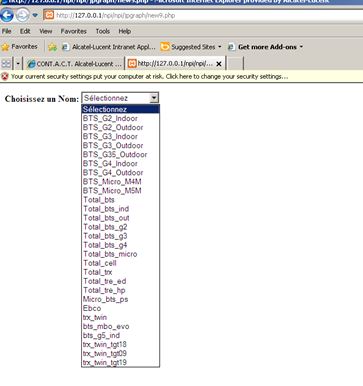Viewport: 363px width, 386px height.
Task: Click the red security warning icon
Action: click(5, 77)
